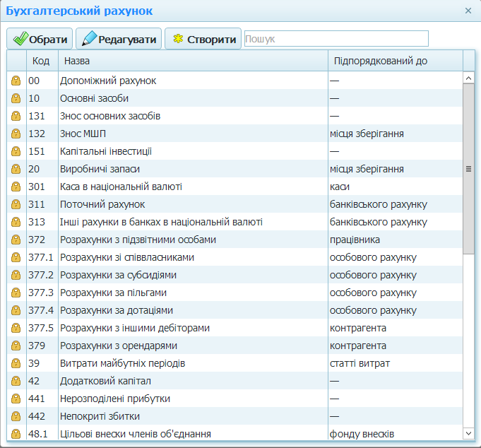481x448 pixels.
Task: Focus the Пошук search field
Action: (x=336, y=39)
